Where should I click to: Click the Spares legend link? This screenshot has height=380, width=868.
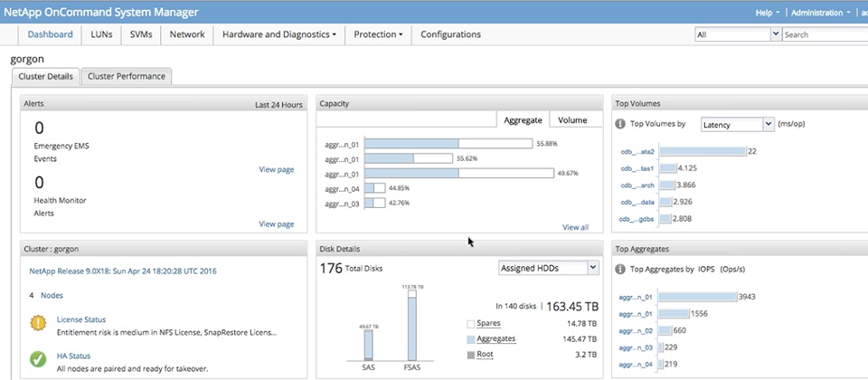coord(488,324)
